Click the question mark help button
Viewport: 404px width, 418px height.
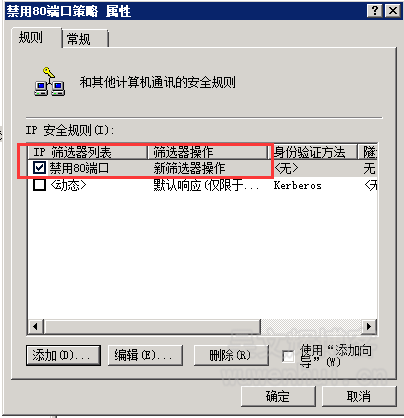coord(374,11)
